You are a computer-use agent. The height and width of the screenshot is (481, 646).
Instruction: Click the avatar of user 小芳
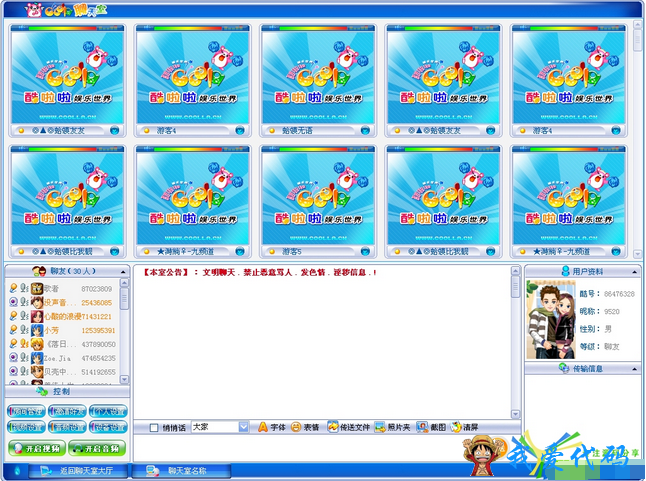37,330
